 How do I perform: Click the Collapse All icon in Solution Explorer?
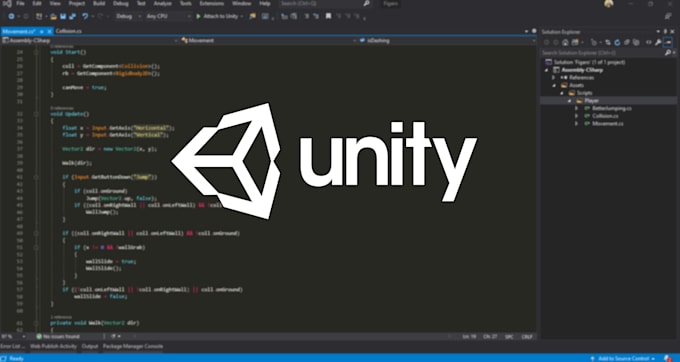[x=627, y=42]
